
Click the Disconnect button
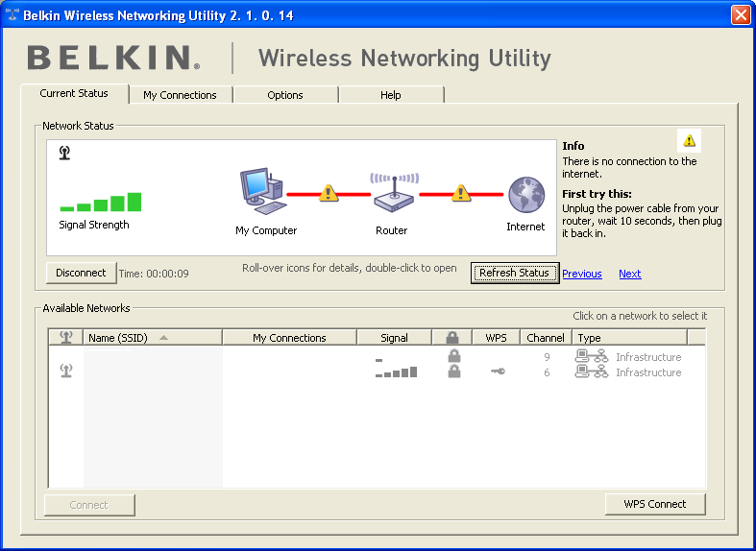click(x=81, y=273)
